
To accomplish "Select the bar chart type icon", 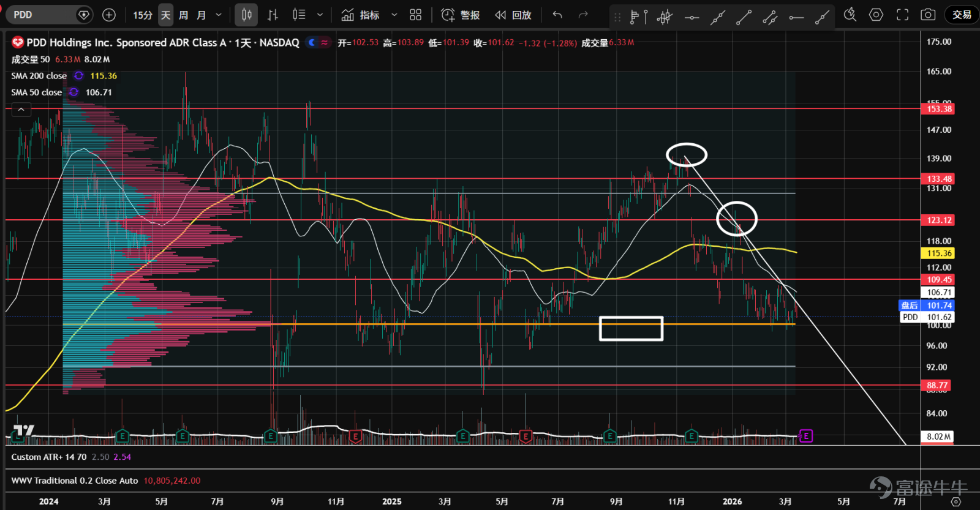I will 273,15.
